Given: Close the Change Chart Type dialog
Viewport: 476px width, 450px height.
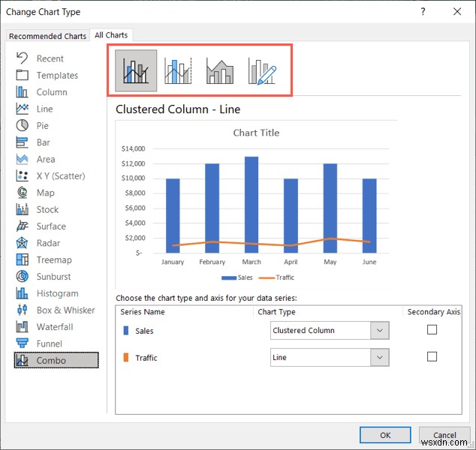Looking at the screenshot, I should [457, 11].
